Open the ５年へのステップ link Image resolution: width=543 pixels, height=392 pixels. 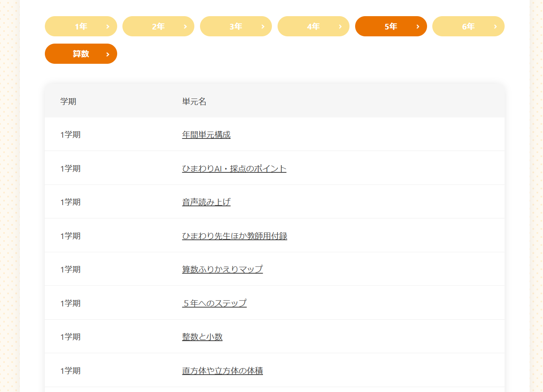click(x=214, y=303)
